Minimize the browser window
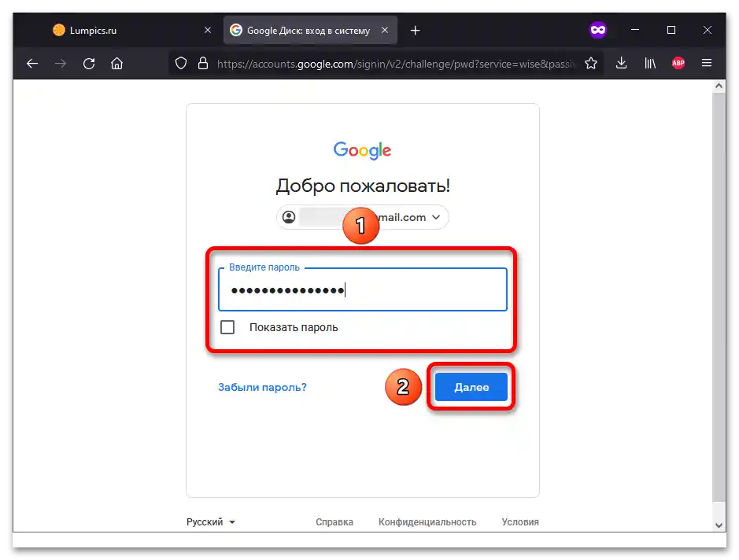Viewport: 739px width, 560px height. click(635, 30)
